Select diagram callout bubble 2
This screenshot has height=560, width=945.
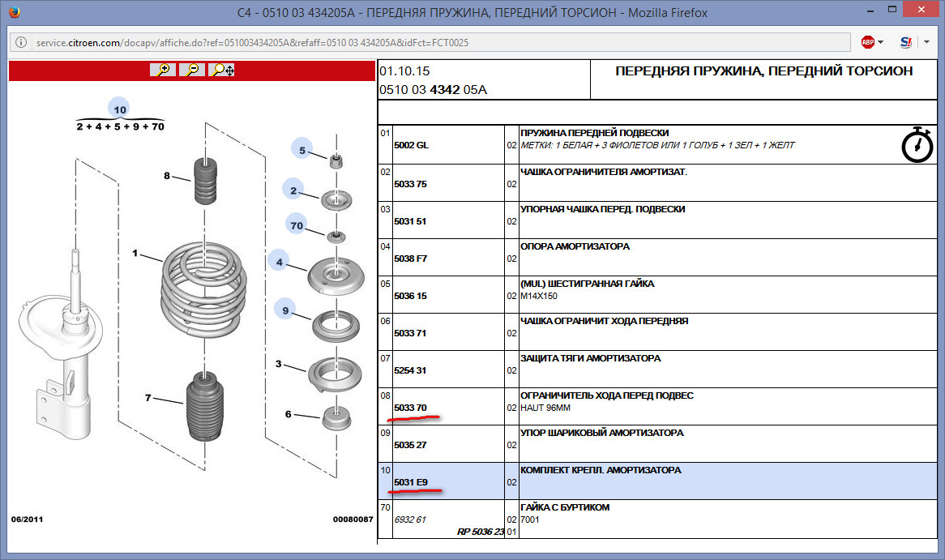tap(293, 190)
